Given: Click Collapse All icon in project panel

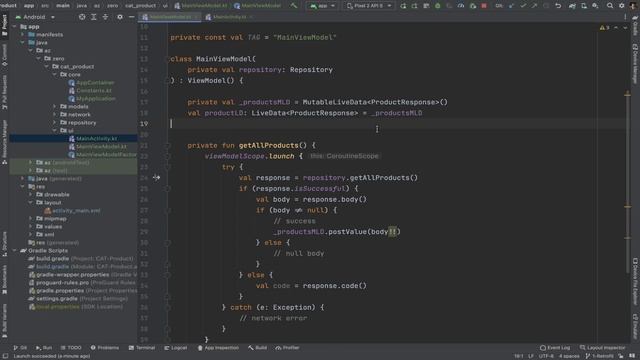Looking at the screenshot, I should click(x=105, y=17).
